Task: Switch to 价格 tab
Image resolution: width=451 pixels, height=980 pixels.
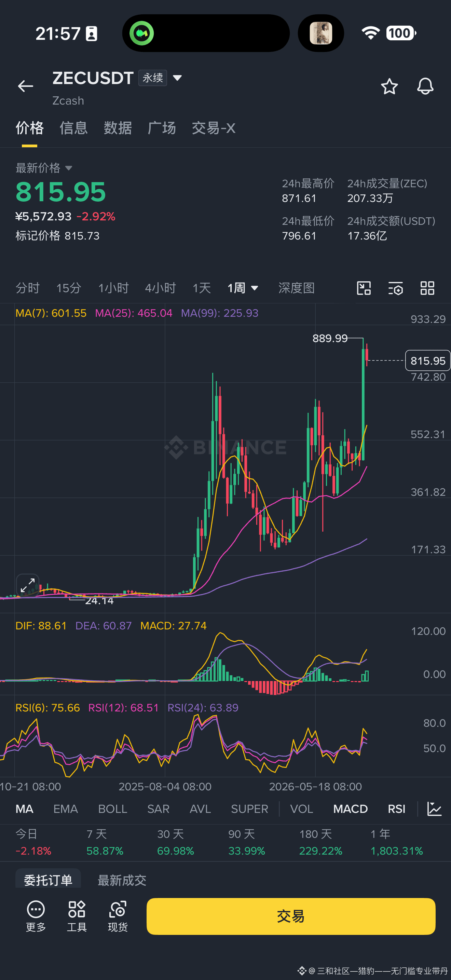Action: pyautogui.click(x=30, y=128)
